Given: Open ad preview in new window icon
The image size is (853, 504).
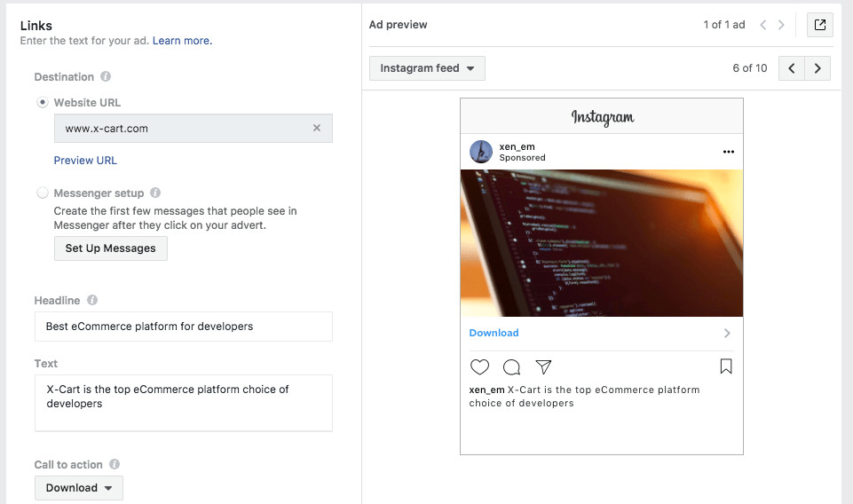Looking at the screenshot, I should coord(820,25).
